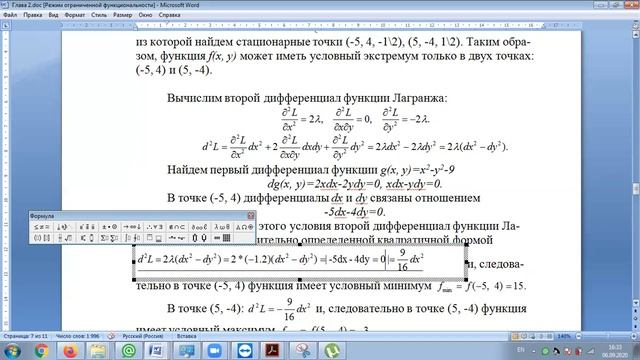
Task: Open the miscellaneous symbols palette (∂ ∞ ℓ)
Action: (x=200, y=227)
